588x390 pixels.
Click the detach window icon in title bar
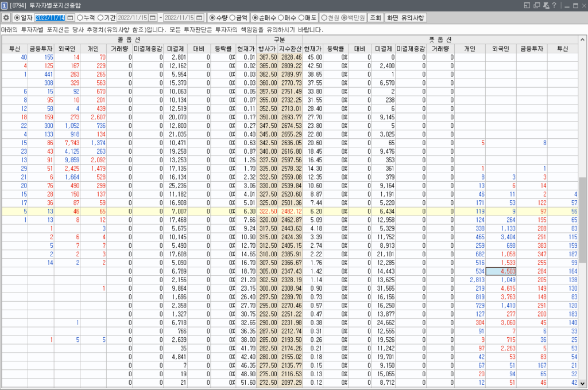527,5
